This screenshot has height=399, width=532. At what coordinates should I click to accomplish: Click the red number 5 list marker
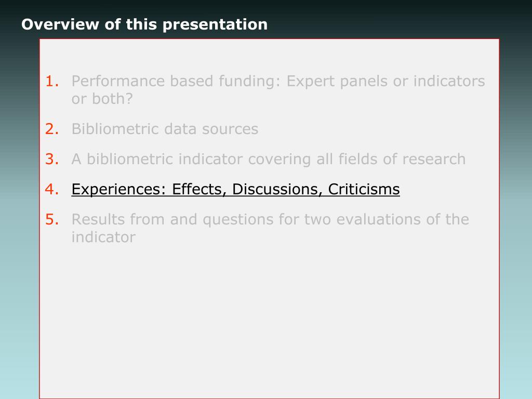52,220
